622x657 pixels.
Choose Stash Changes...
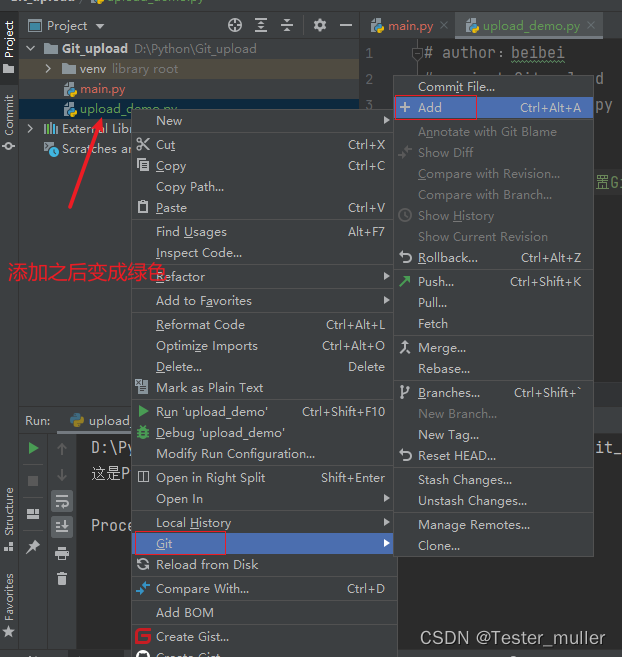tap(493, 480)
